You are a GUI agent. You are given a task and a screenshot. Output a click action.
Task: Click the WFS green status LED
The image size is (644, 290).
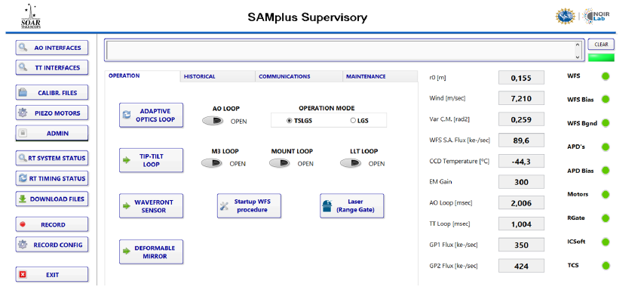[606, 76]
